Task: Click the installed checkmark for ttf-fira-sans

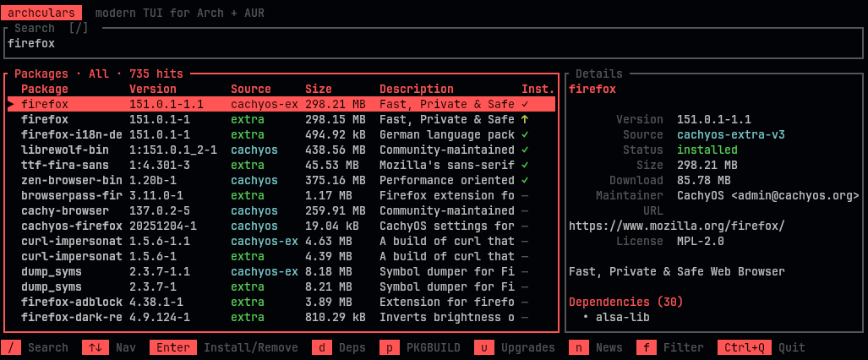Action: [526, 165]
